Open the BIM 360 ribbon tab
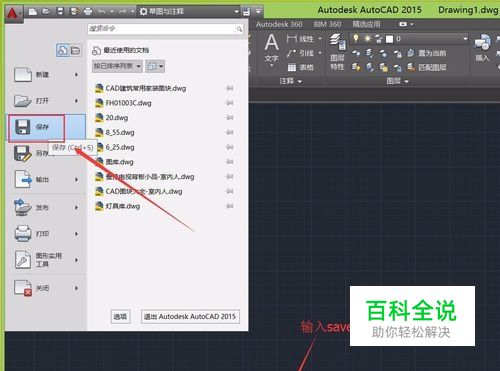Viewport: 500px width, 371px height. pyautogui.click(x=327, y=24)
